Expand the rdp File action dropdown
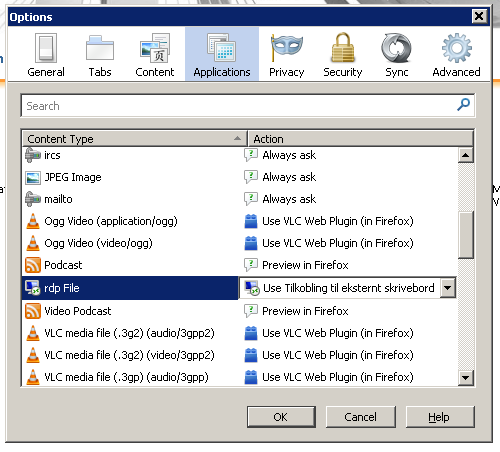Image resolution: width=500 pixels, height=452 pixels. 447,287
